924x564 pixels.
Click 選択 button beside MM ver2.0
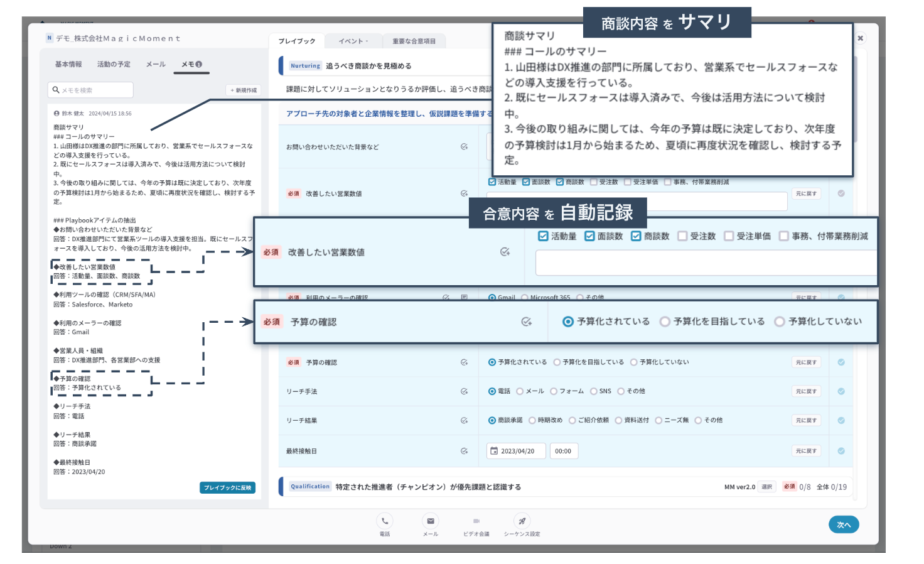(767, 487)
